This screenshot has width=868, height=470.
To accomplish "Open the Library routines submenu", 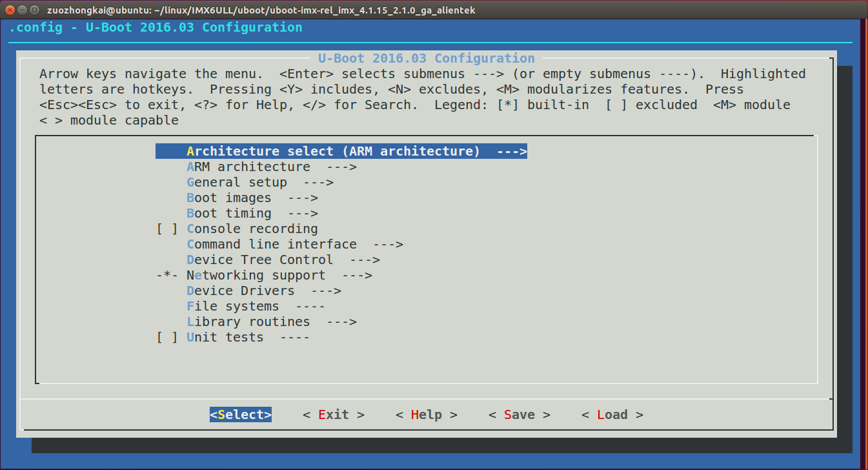I will tap(272, 322).
